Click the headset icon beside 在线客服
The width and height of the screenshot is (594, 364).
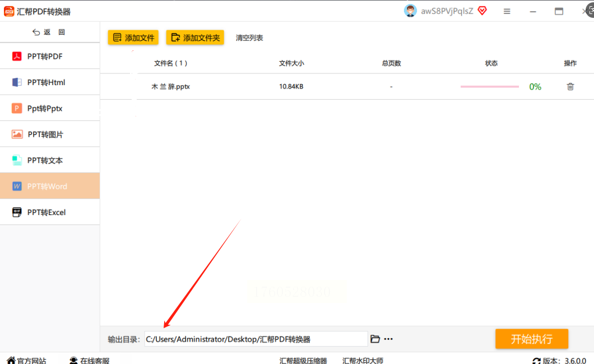[73, 361]
